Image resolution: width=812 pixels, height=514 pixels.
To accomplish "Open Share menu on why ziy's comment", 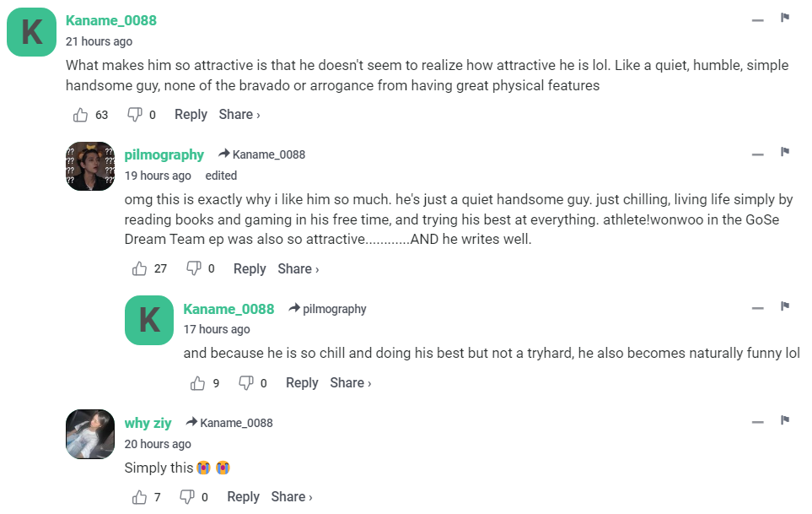I will click(x=292, y=498).
